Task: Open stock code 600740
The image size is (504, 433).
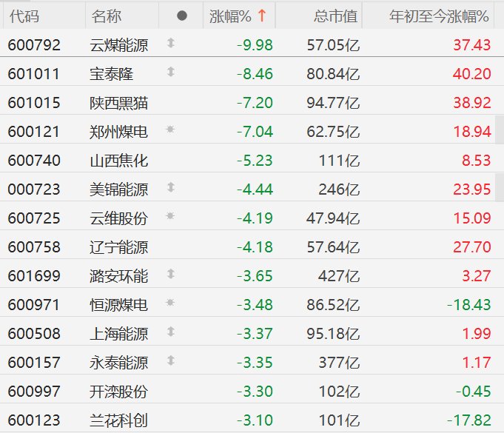Action: pos(34,160)
